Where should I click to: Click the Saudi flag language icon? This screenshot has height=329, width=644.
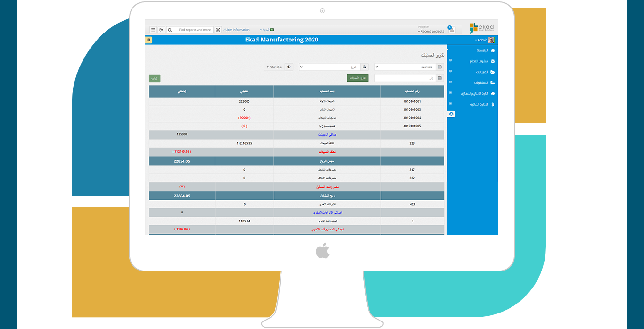[272, 30]
